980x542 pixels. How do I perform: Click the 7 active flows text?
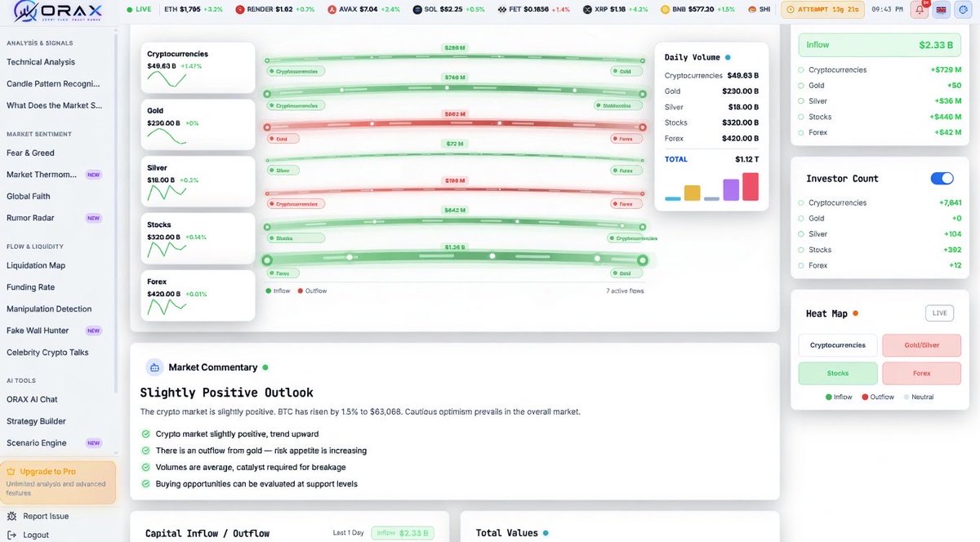[x=625, y=291]
